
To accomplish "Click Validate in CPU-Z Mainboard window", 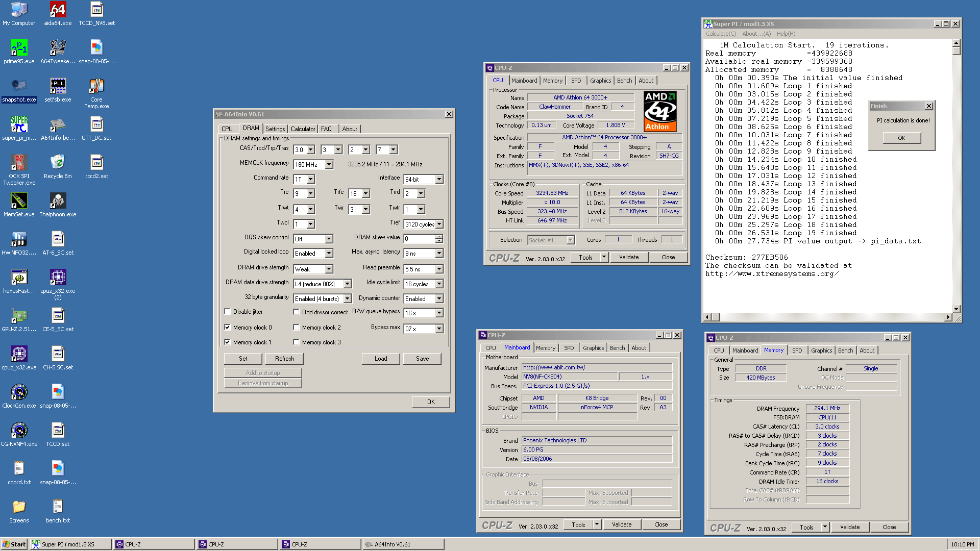I will pyautogui.click(x=622, y=524).
